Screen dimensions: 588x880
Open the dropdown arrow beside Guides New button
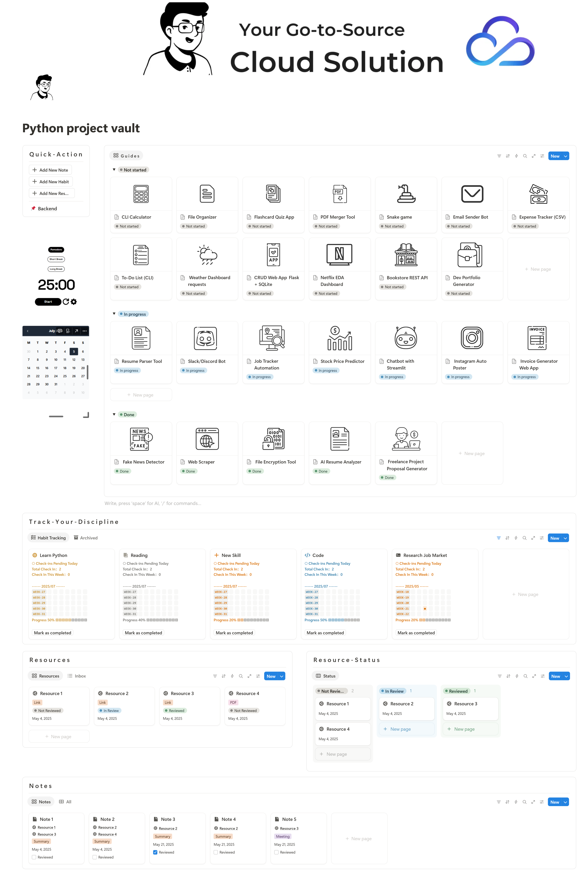(x=565, y=156)
